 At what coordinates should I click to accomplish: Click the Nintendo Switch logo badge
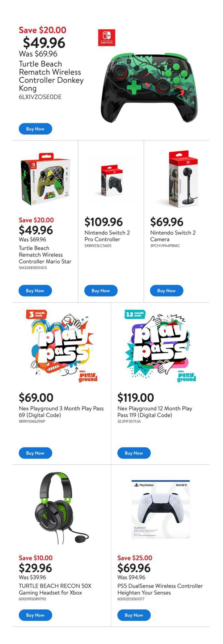point(106,37)
